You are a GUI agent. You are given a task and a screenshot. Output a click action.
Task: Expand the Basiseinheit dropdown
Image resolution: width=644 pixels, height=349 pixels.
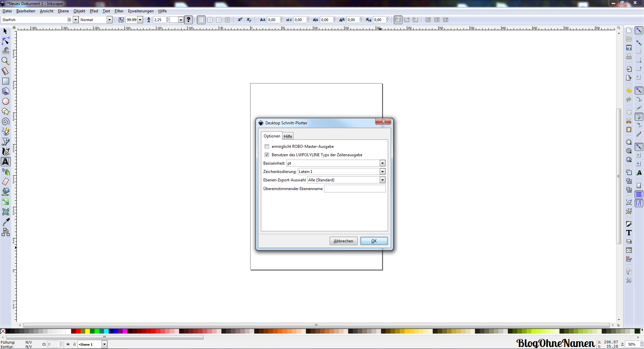coord(382,163)
